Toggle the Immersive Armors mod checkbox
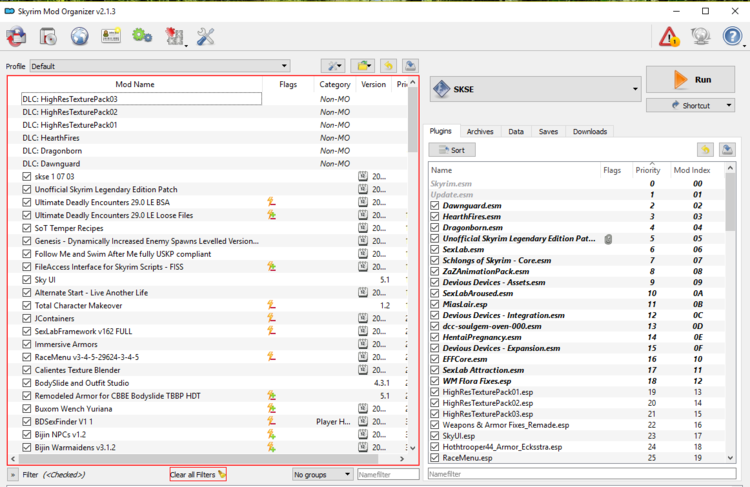The image size is (750, 487). click(x=27, y=344)
